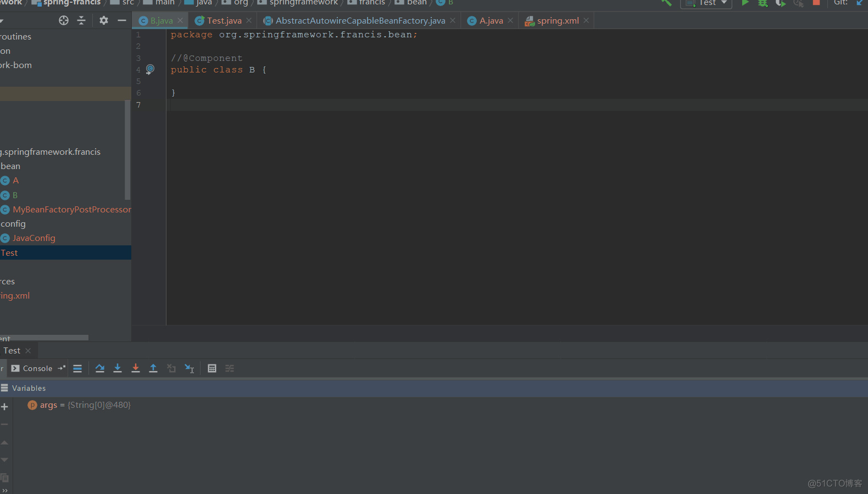Viewport: 868px width, 494px height.
Task: Click the gutter bean icon on line 4
Action: 150,69
